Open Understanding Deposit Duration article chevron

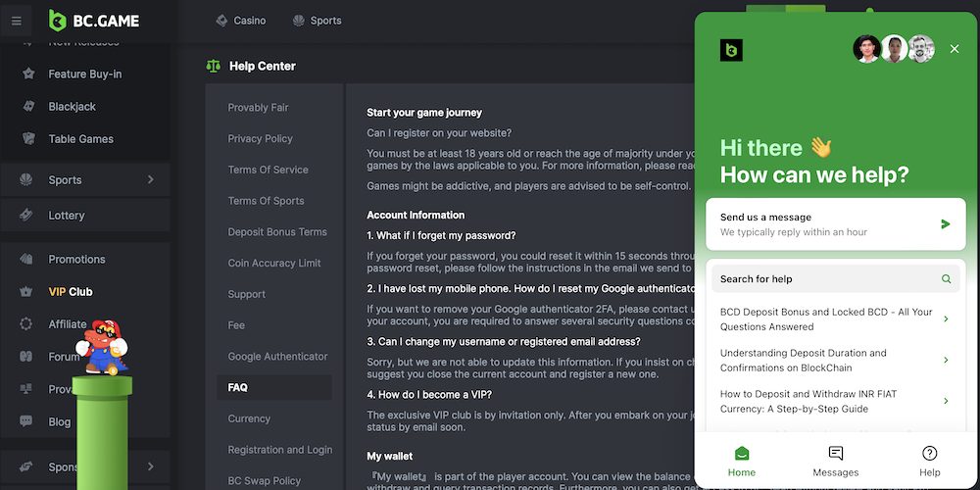946,360
